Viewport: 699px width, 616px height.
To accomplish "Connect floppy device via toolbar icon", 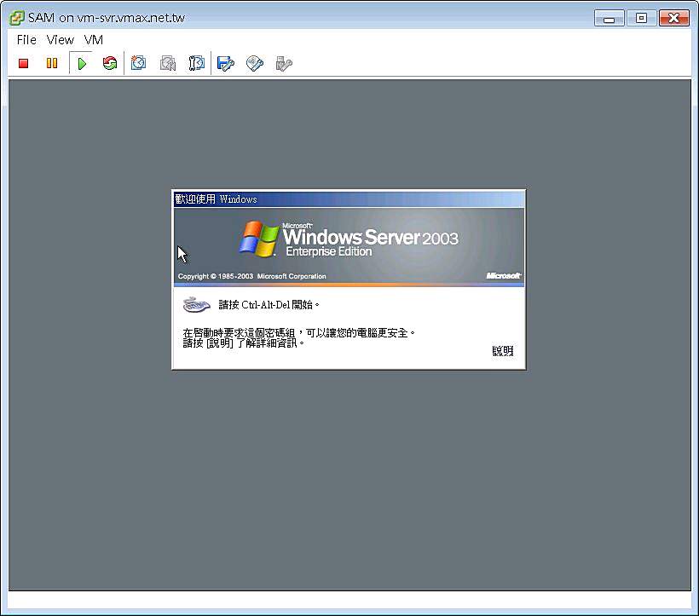I will pos(226,63).
